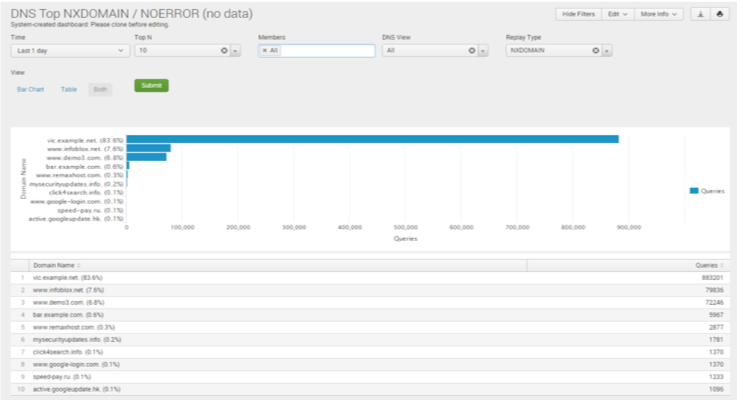This screenshot has width=737, height=400.
Task: Remove the All tag from Members
Action: (264, 49)
